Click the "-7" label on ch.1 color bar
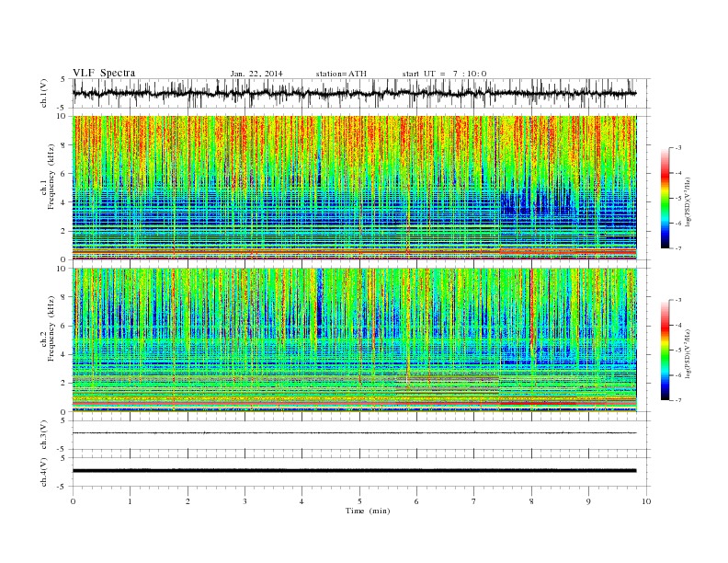 click(x=678, y=248)
